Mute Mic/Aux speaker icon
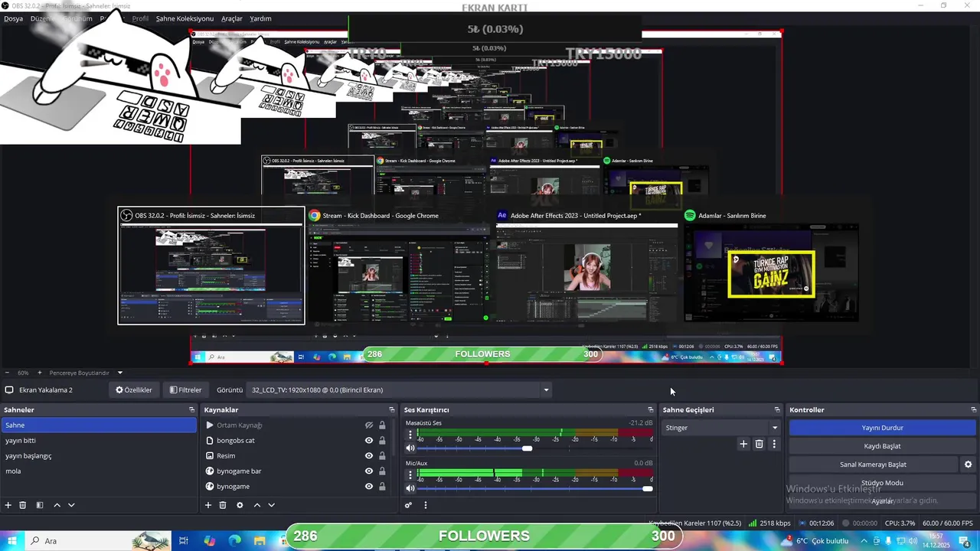980x551 pixels. click(x=410, y=488)
